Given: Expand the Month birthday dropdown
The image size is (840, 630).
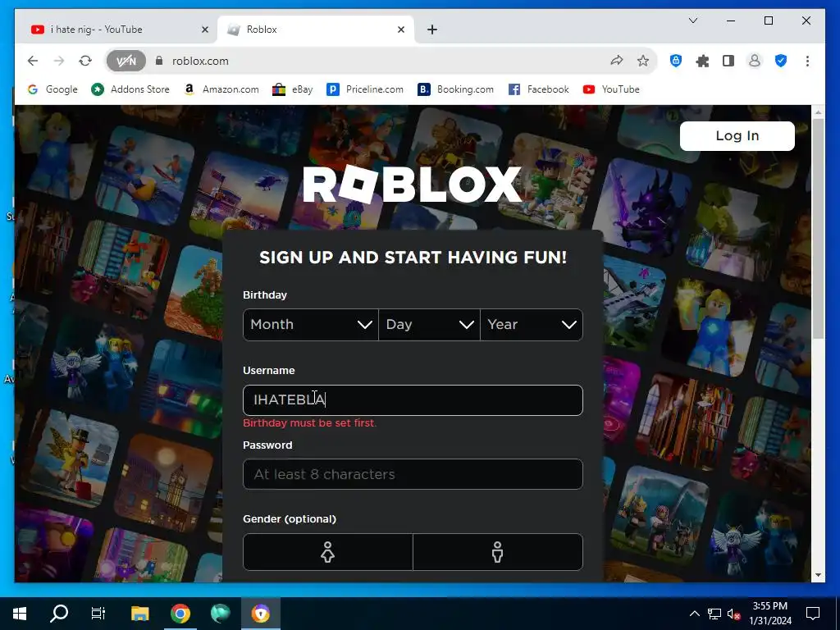Looking at the screenshot, I should coord(311,325).
